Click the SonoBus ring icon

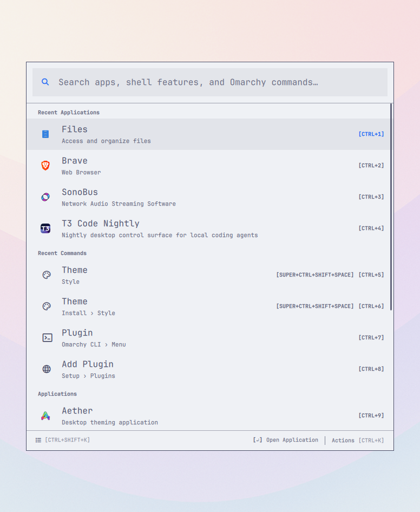click(x=45, y=197)
